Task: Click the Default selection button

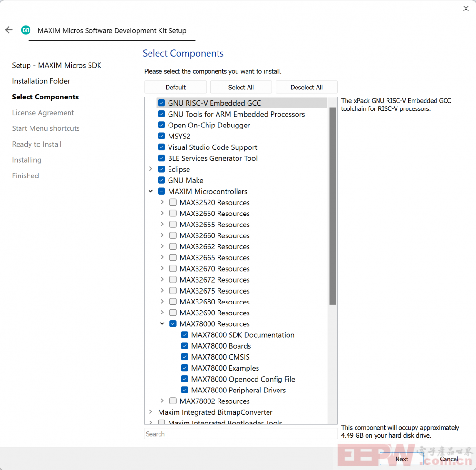Action: coord(176,87)
